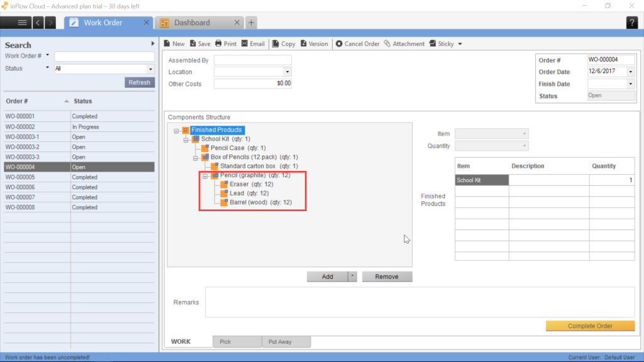Open the hamburger main menu
644x362 pixels.
(22, 23)
